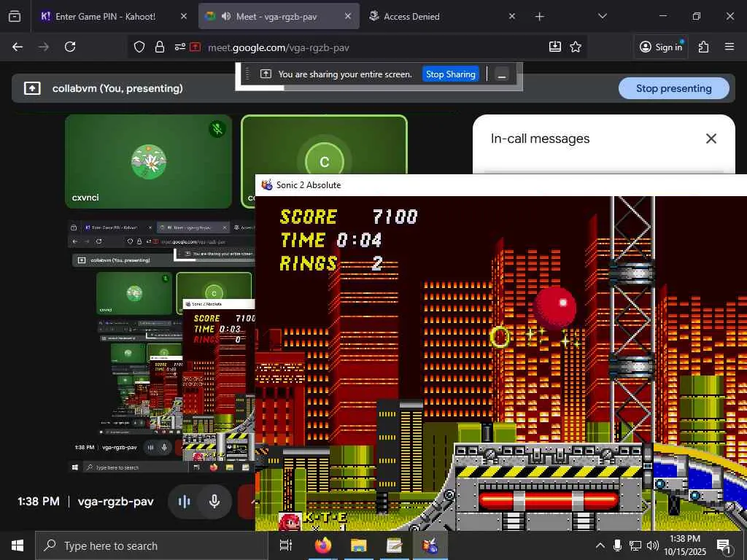Go back to previous page
Screen dimensions: 747x560
tap(18, 47)
